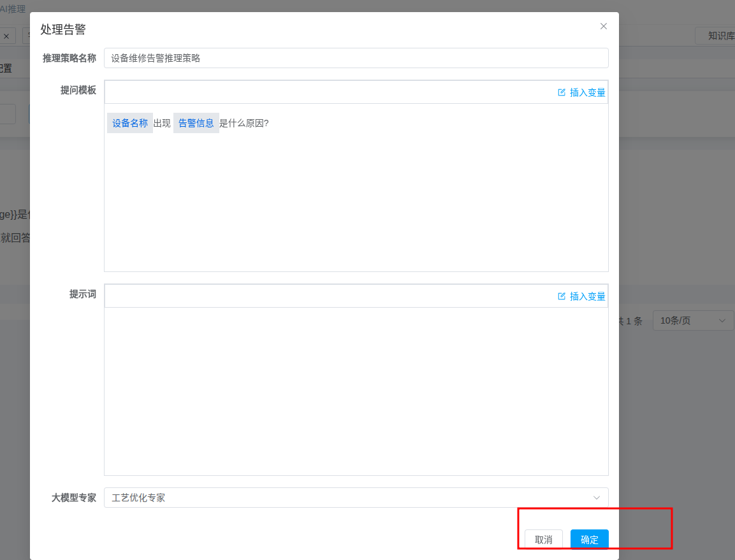Image resolution: width=735 pixels, height=560 pixels.
Task: Click the edit icon in the 提问模板 toolbar
Action: click(562, 92)
